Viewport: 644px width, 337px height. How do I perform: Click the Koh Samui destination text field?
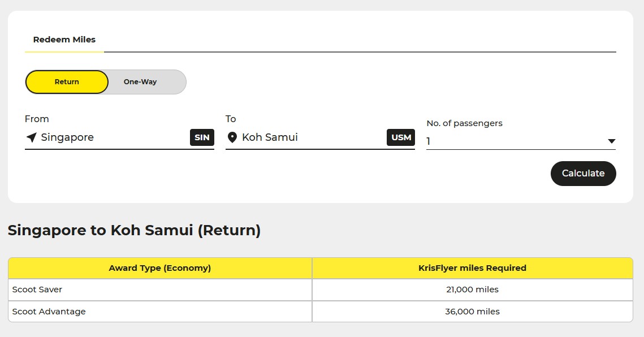coord(311,137)
